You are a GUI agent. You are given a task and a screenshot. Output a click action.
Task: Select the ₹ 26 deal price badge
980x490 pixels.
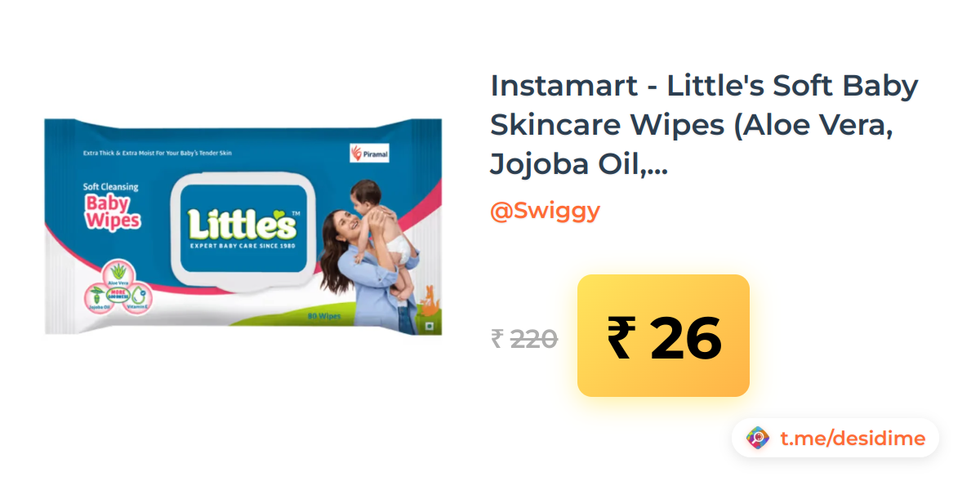pos(663,336)
